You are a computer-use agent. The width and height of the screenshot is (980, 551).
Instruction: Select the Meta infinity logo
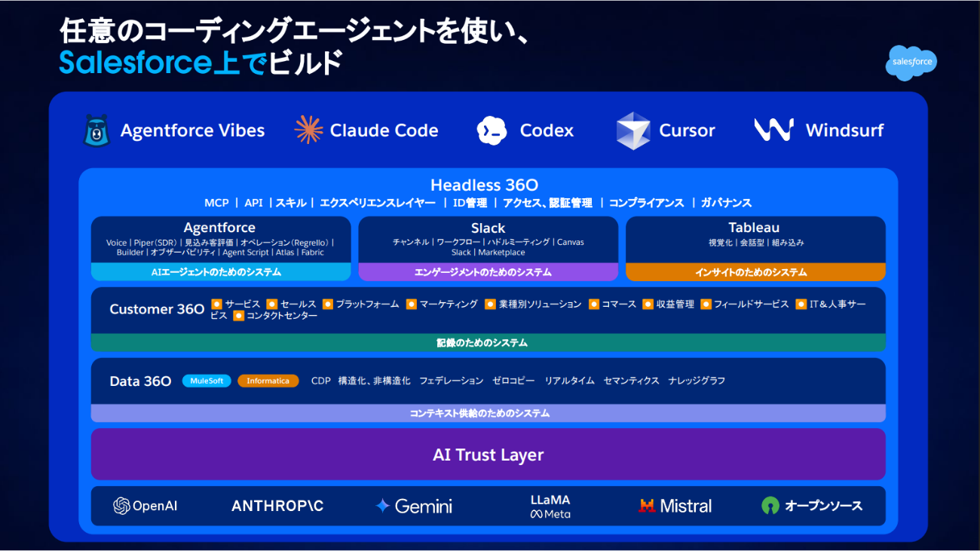(536, 514)
